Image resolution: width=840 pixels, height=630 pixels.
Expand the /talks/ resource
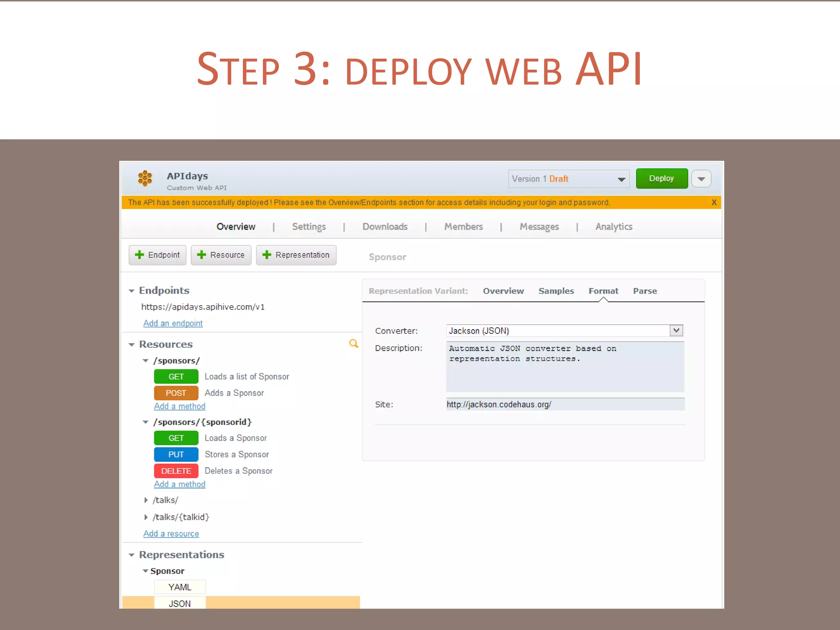[146, 500]
